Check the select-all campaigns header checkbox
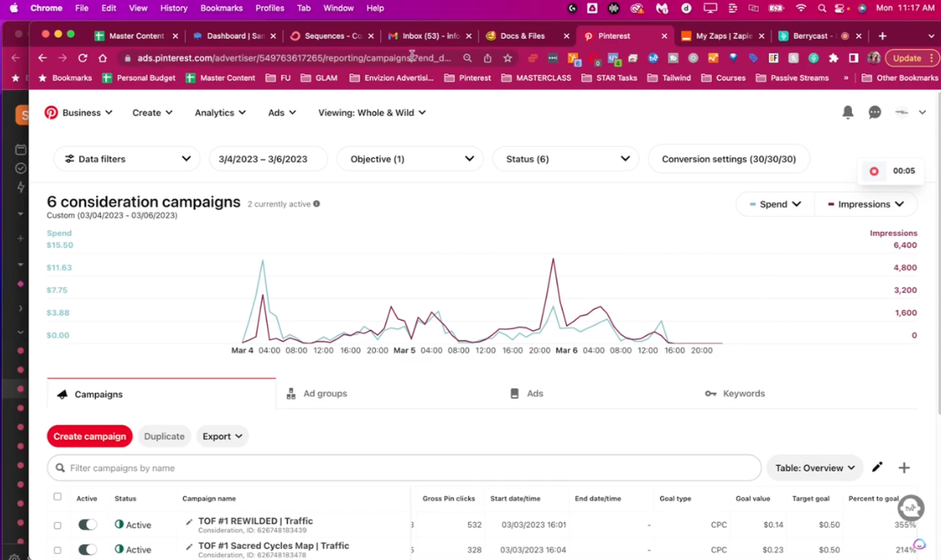Screen dimensions: 941x560 58,497
